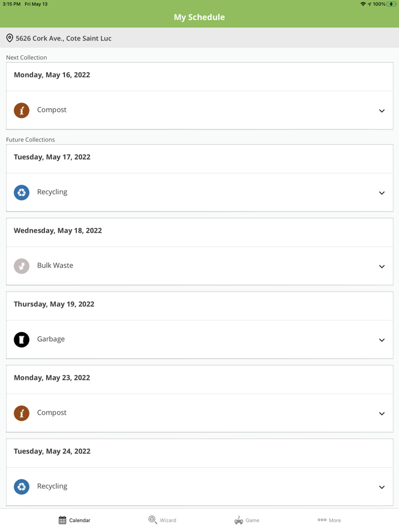Screen dimensions: 399x532
Task: Tap the Recycling icon for May 17
Action: tap(22, 193)
